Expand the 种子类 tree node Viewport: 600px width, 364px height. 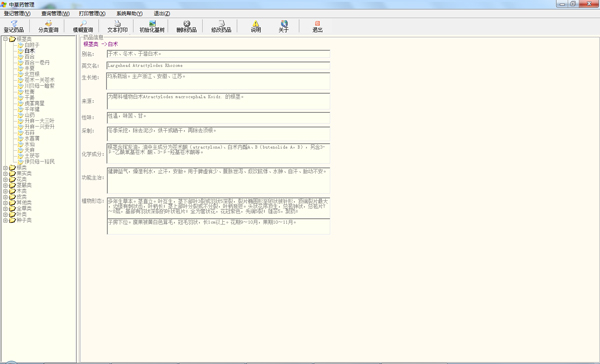pos(5,220)
